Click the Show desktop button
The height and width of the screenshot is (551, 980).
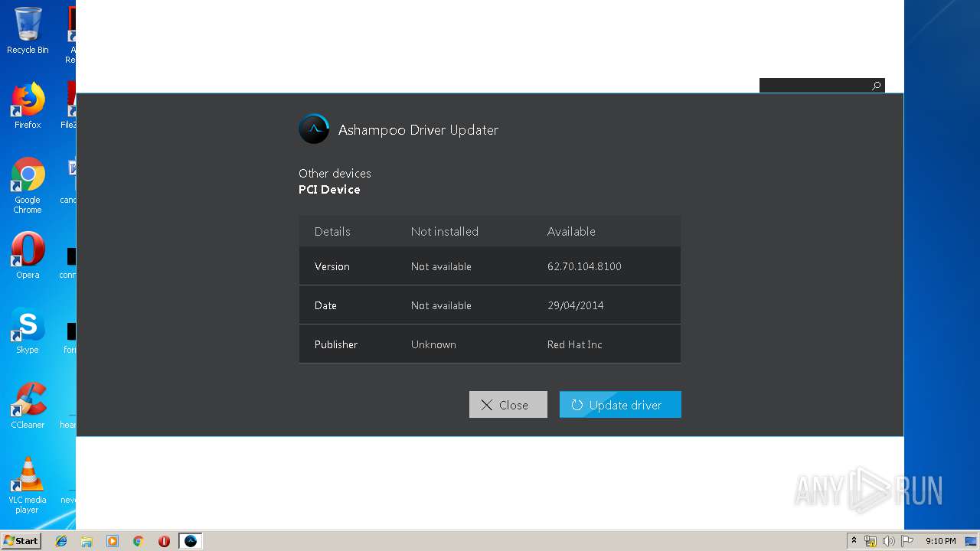972,541
